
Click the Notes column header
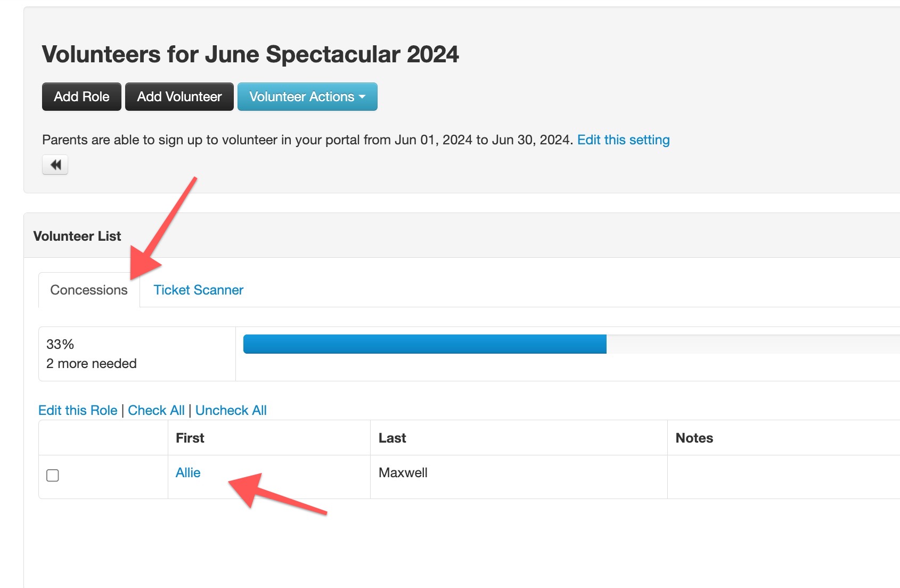[694, 438]
